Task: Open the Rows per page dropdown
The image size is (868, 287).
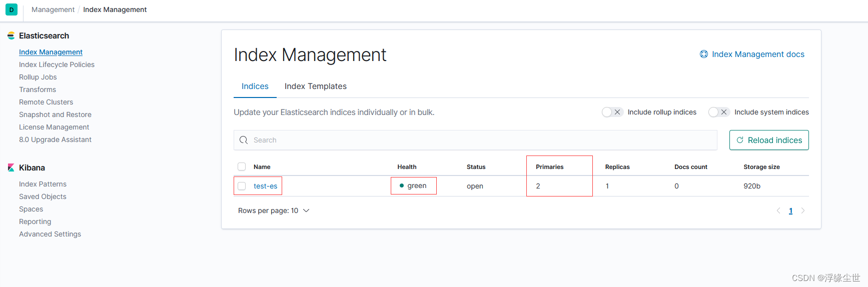Action: [274, 210]
